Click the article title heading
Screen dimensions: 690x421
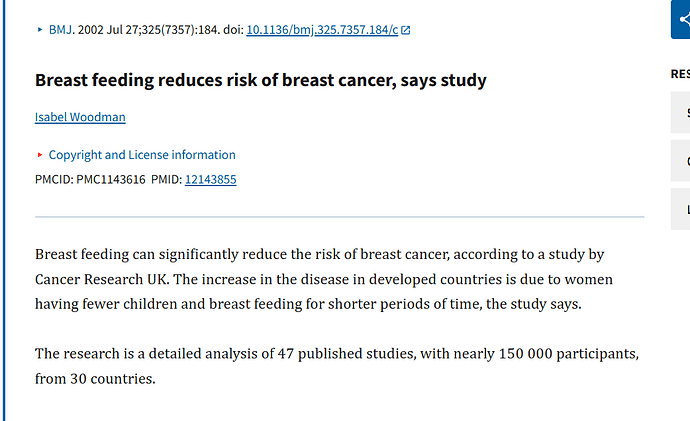pos(260,80)
